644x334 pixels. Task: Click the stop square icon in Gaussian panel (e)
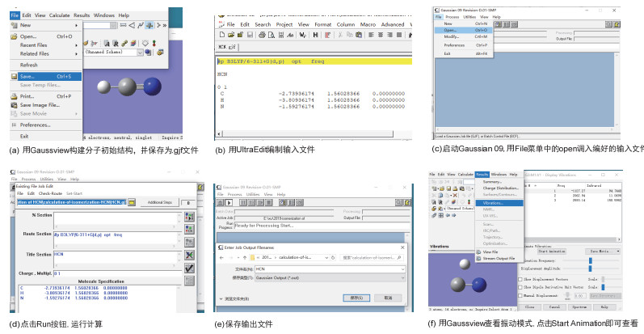coord(269,202)
